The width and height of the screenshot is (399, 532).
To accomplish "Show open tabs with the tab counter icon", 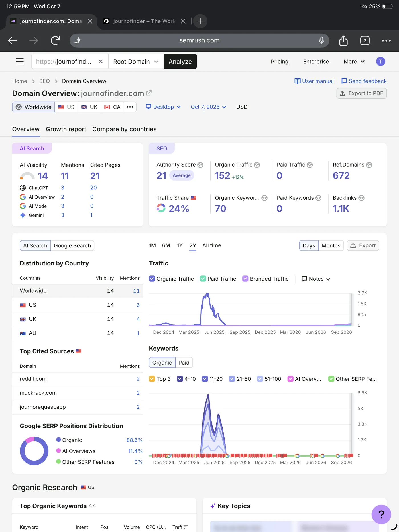I will point(365,40).
